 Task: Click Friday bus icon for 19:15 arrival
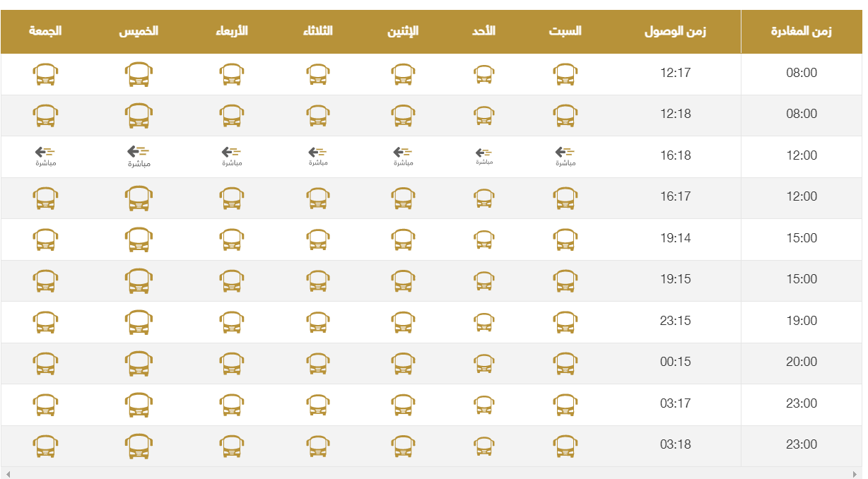coord(46,280)
